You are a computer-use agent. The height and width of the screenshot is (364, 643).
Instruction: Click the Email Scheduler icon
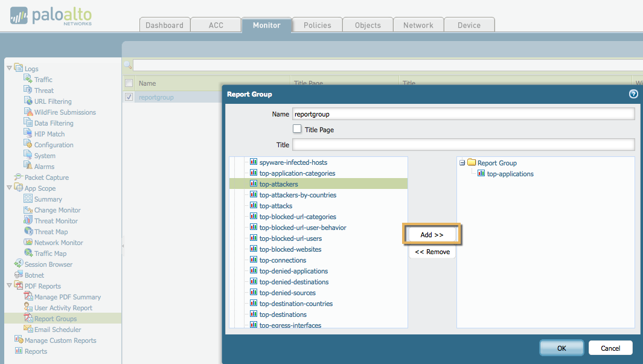(x=28, y=329)
